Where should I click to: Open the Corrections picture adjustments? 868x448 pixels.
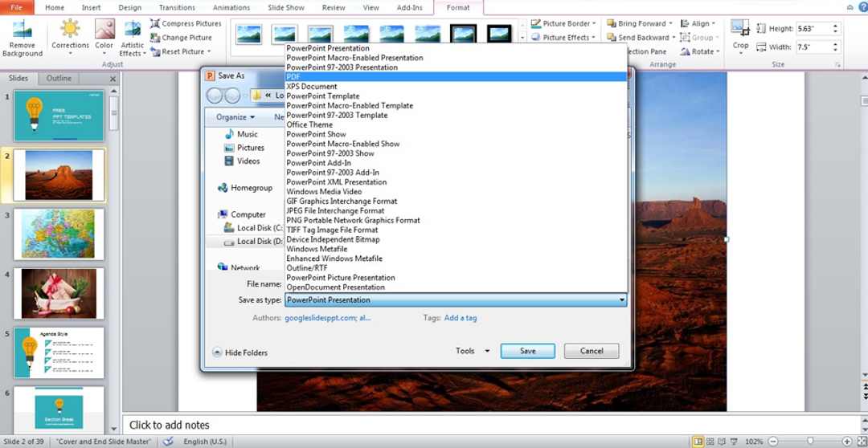tap(70, 38)
